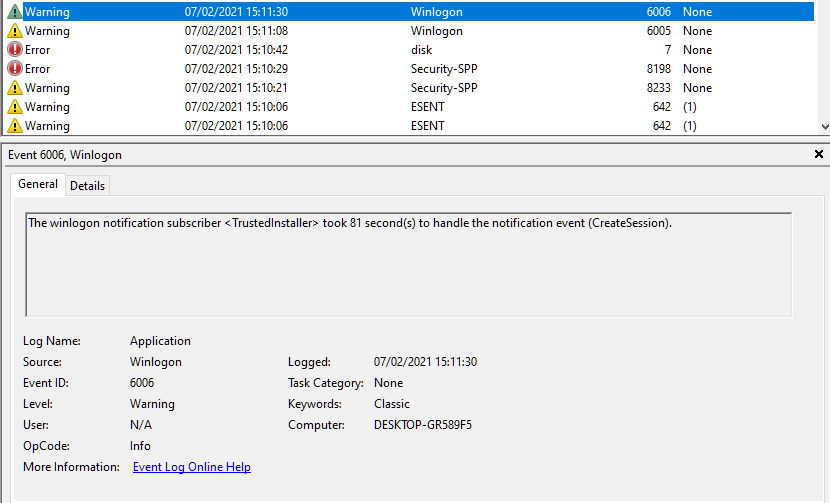Click the event list scrollbar down arrow

823,127
